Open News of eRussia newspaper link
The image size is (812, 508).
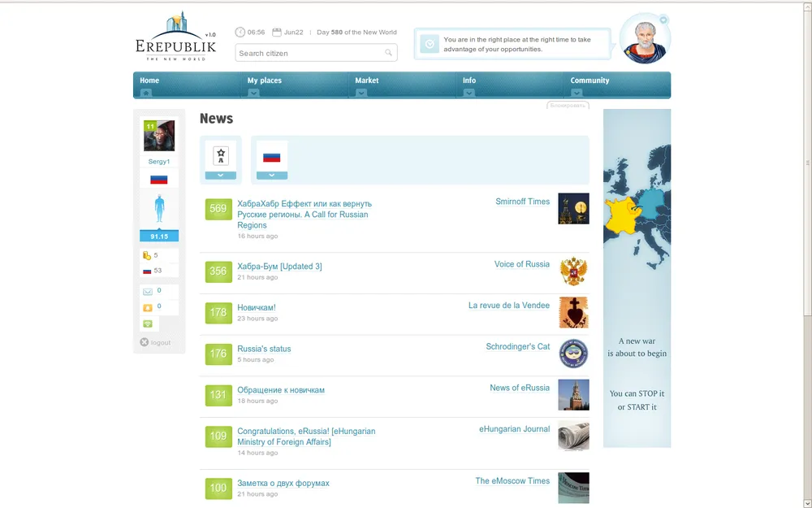click(520, 388)
